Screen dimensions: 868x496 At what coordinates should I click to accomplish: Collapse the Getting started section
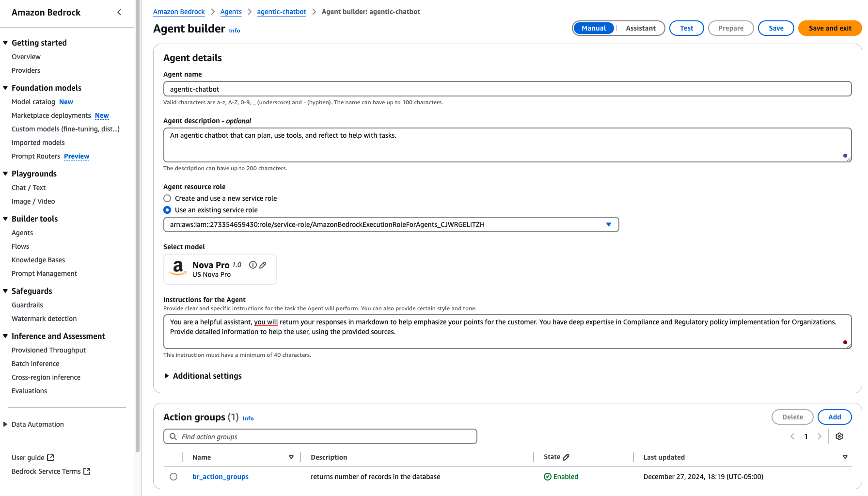click(5, 43)
